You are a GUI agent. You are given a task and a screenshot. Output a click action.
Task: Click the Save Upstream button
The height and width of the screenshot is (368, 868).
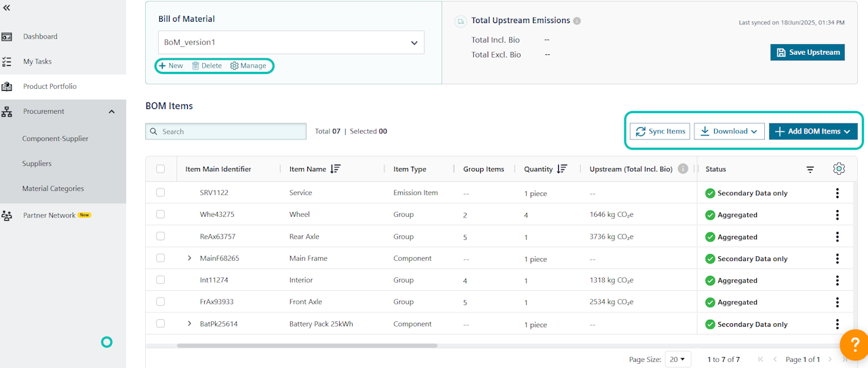pyautogui.click(x=807, y=52)
